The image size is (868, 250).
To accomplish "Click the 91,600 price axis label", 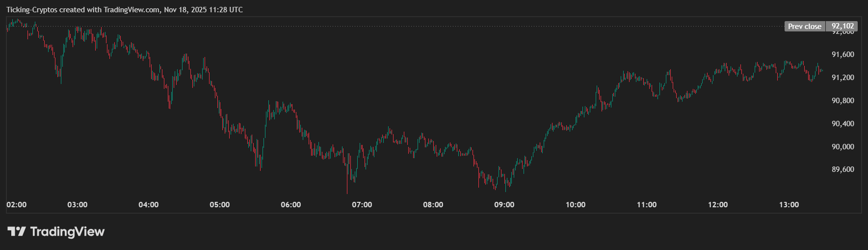I will coord(842,55).
